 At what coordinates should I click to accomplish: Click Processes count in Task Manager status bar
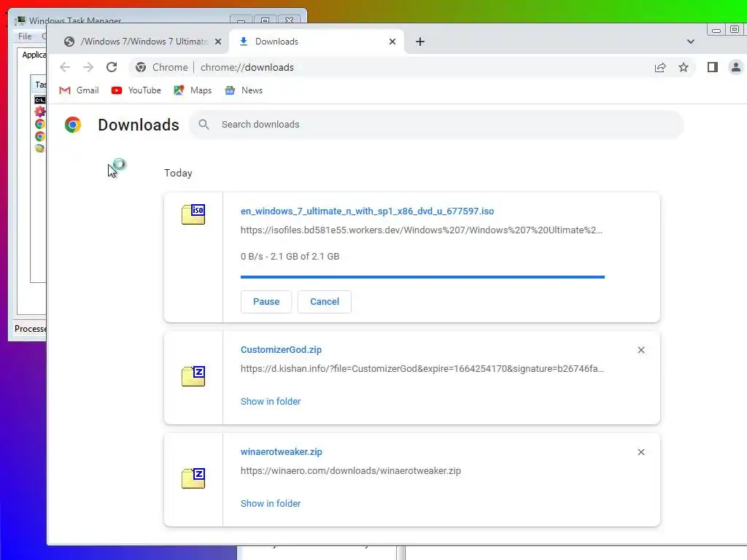click(31, 329)
